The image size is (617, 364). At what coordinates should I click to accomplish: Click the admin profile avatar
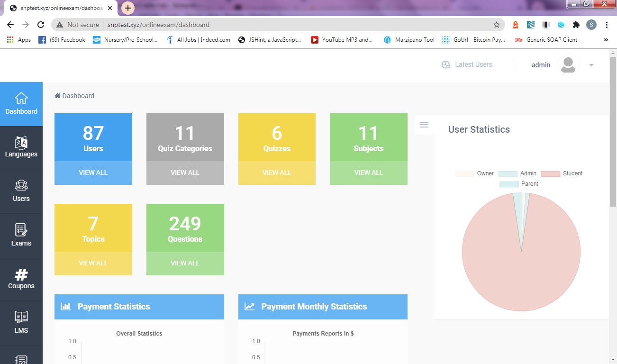pyautogui.click(x=568, y=65)
